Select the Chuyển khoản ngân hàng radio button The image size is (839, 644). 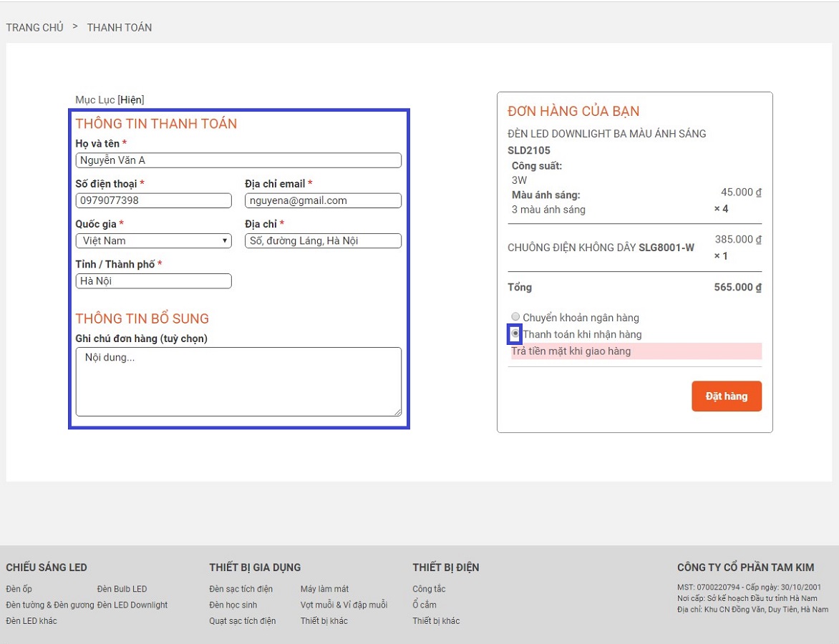pyautogui.click(x=515, y=317)
